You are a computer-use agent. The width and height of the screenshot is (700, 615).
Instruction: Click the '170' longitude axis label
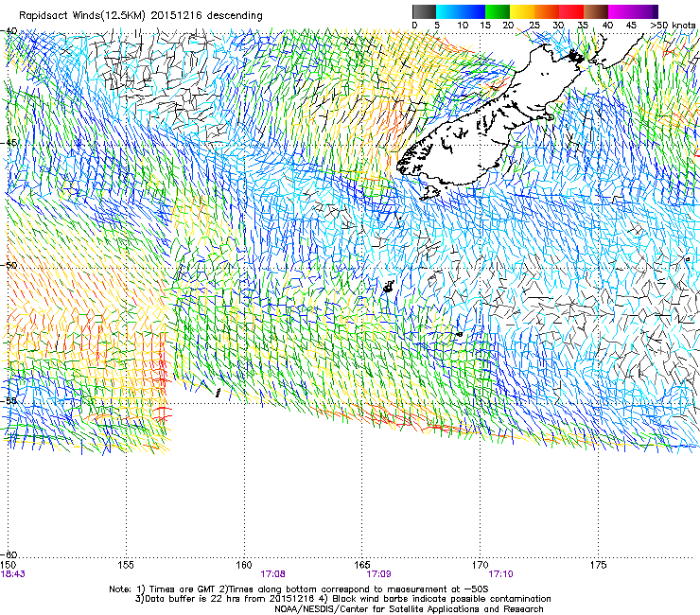click(480, 565)
